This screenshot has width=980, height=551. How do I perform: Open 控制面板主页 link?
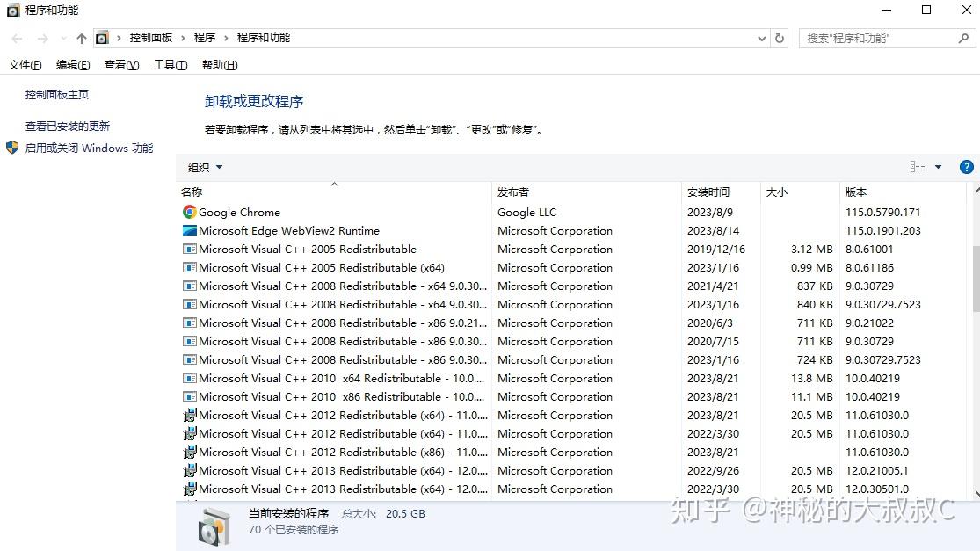point(57,94)
